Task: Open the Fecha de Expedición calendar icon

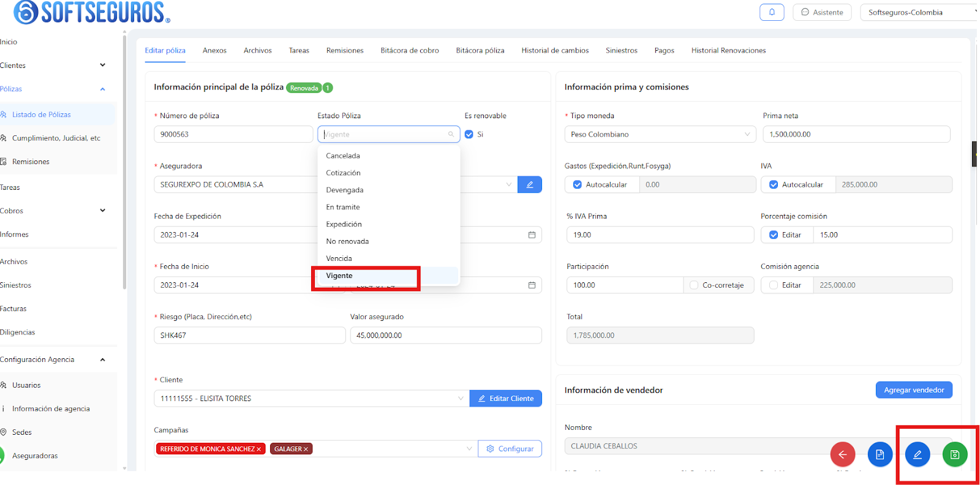Action: click(532, 235)
